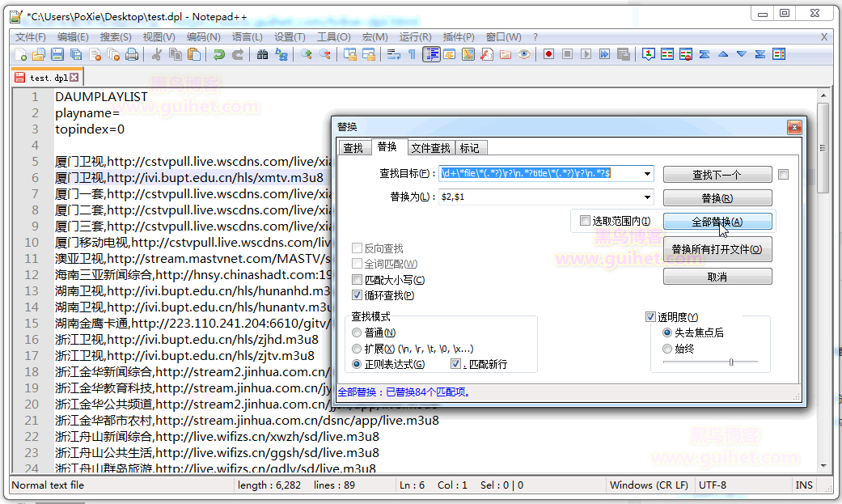Redo the action from the toolbar

tap(237, 54)
